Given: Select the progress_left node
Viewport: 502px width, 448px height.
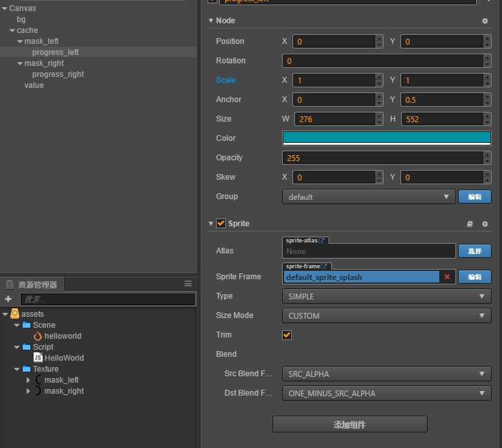Looking at the screenshot, I should click(x=55, y=52).
